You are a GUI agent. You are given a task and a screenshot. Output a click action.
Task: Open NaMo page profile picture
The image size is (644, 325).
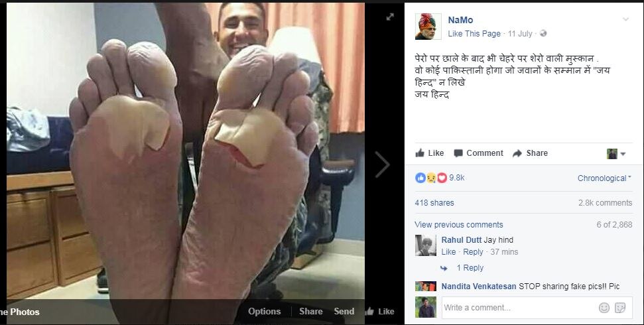click(428, 27)
